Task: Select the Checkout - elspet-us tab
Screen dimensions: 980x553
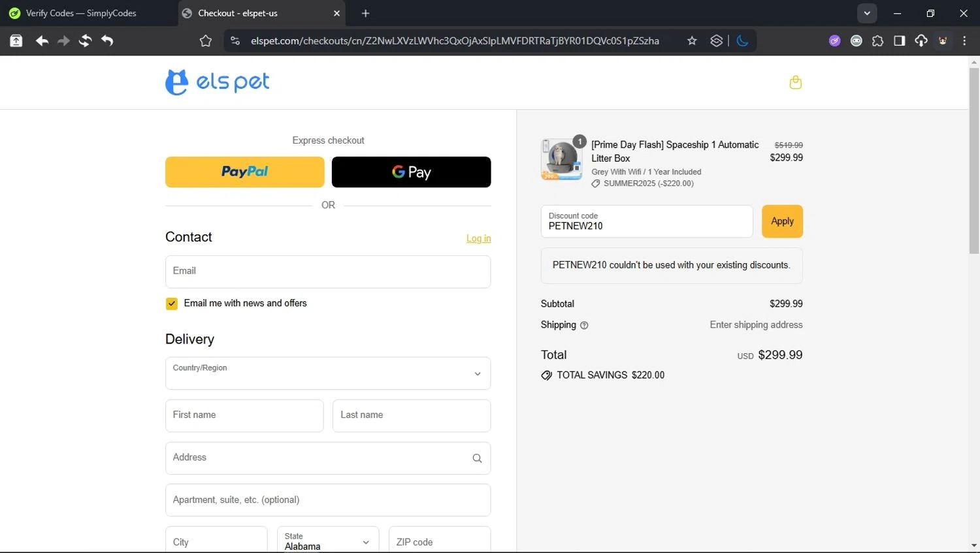Action: [261, 13]
